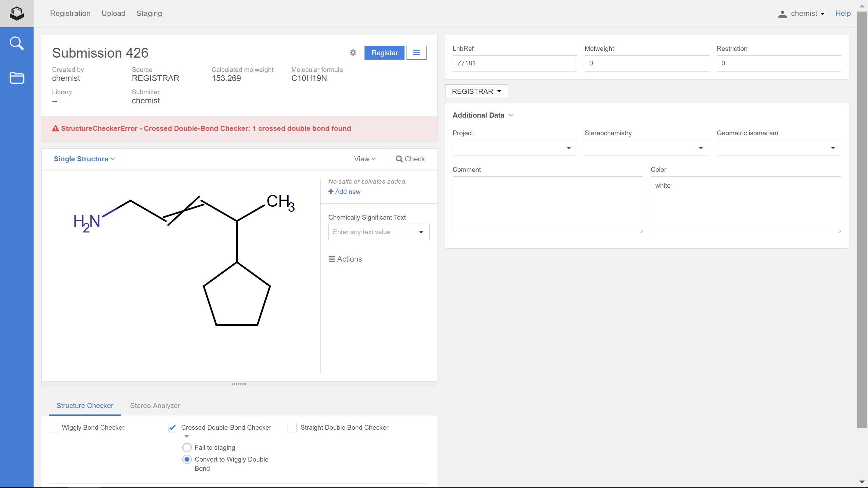Click into the Restriction field
Image resolution: width=868 pixels, height=488 pixels.
tap(779, 63)
